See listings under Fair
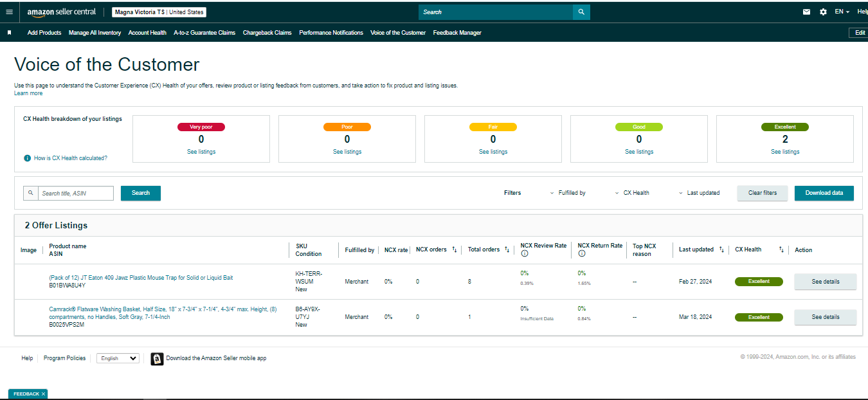Viewport: 868px width, 400px height. coord(493,152)
